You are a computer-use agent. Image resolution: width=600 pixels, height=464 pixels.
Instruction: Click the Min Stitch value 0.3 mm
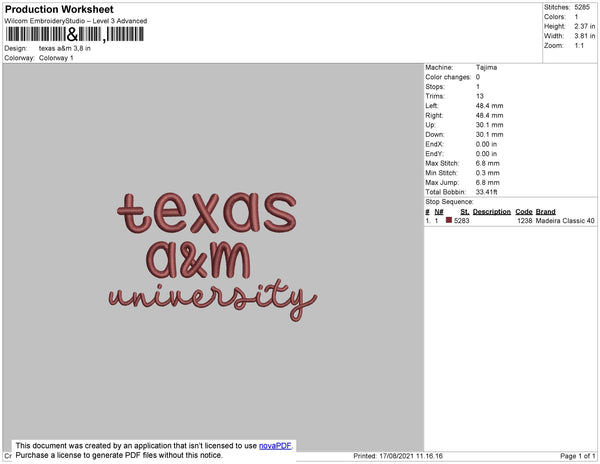pyautogui.click(x=488, y=173)
